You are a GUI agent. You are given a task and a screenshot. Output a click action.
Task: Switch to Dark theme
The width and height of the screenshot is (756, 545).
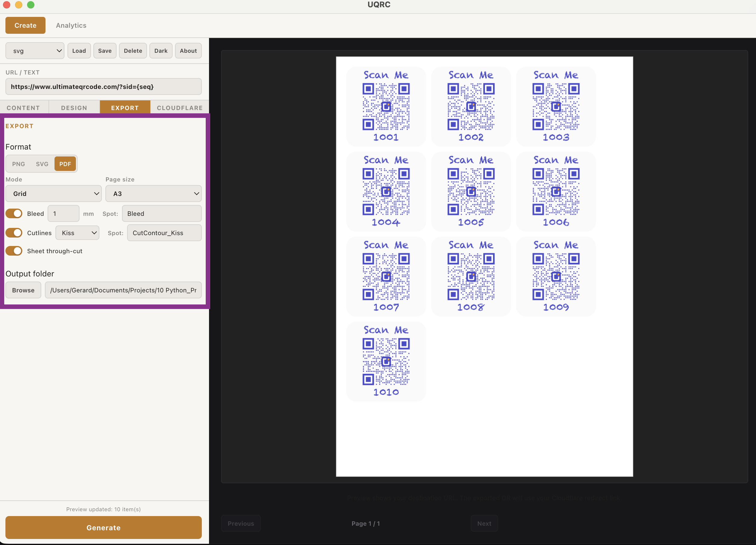[x=161, y=51]
